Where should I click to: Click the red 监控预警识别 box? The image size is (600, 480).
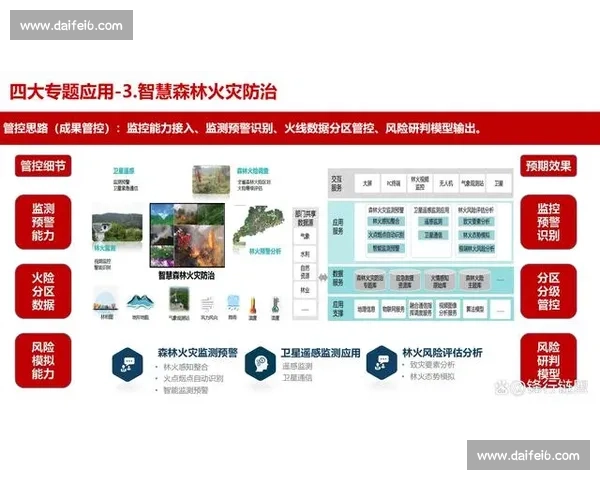548,222
